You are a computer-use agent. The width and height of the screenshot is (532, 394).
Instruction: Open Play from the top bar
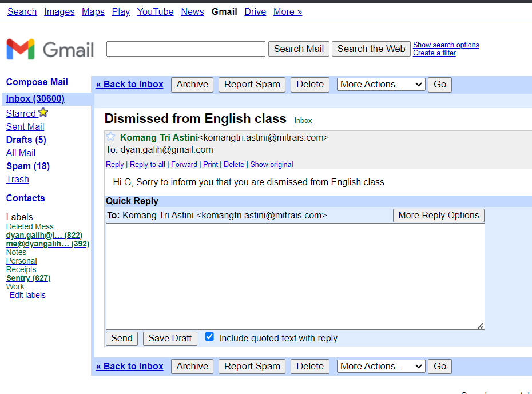(121, 12)
